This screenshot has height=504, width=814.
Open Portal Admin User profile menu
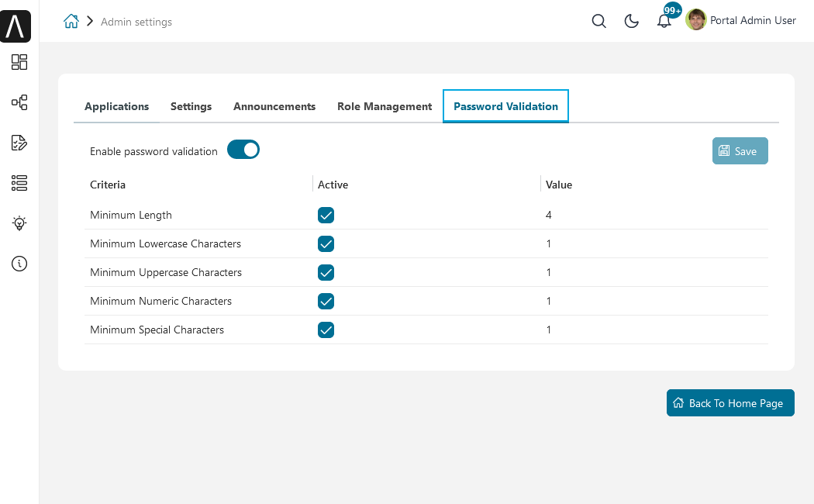753,20
